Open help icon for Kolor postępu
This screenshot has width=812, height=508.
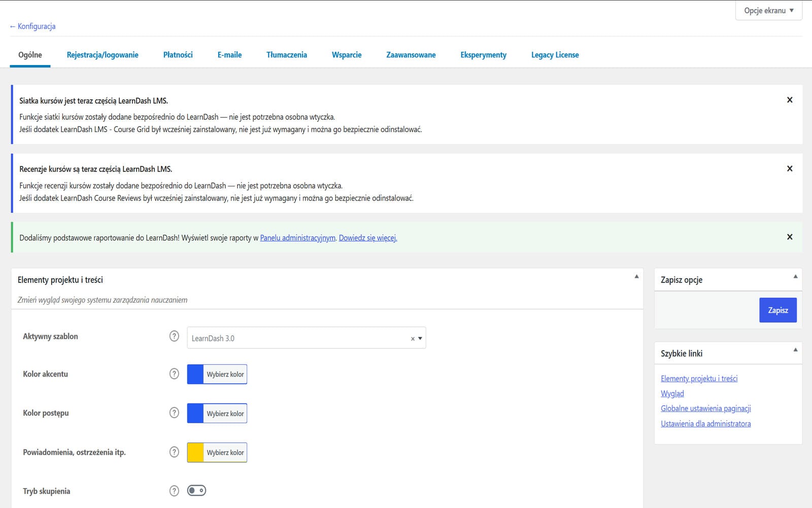pyautogui.click(x=174, y=412)
